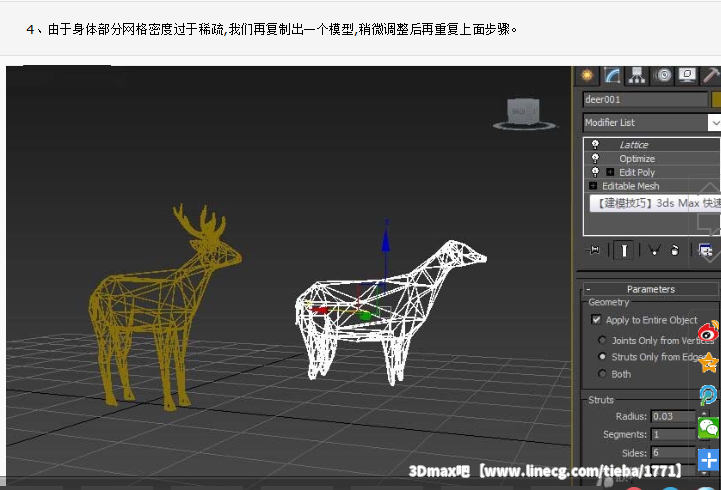Click the green Y-axis gizmo handle

coord(365,316)
